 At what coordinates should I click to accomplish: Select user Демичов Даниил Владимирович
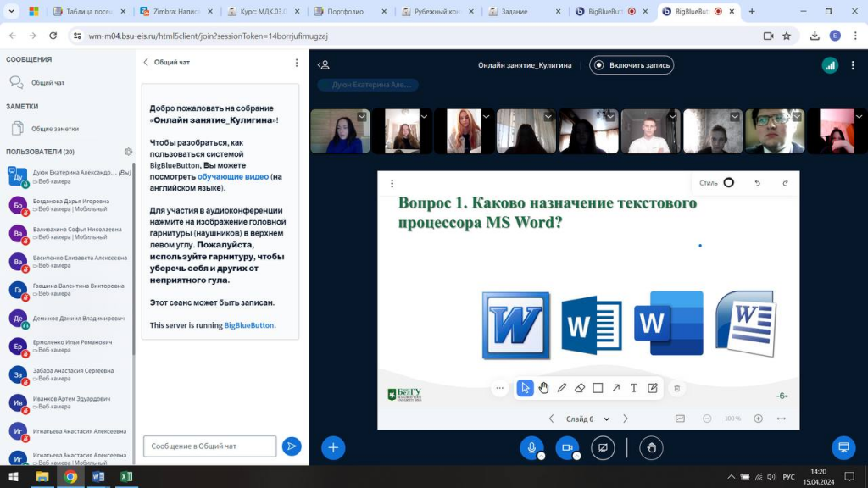69,319
